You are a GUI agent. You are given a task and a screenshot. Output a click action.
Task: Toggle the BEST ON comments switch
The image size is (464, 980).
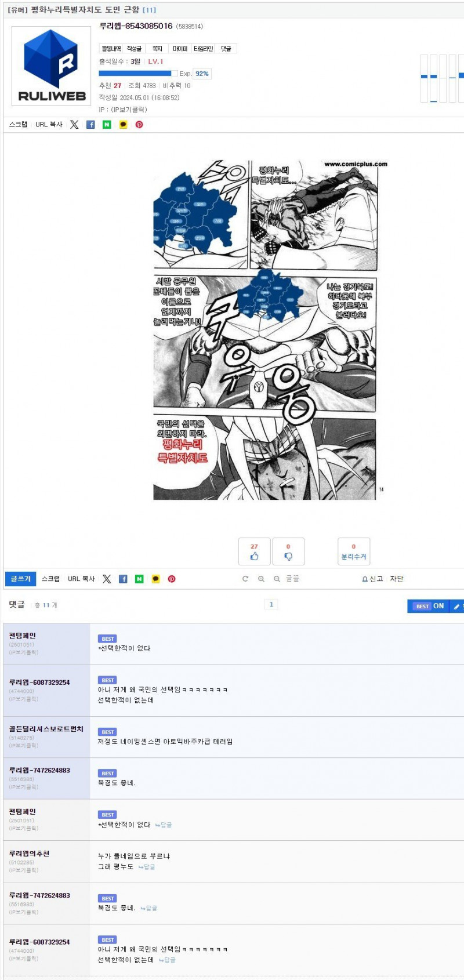tap(429, 606)
